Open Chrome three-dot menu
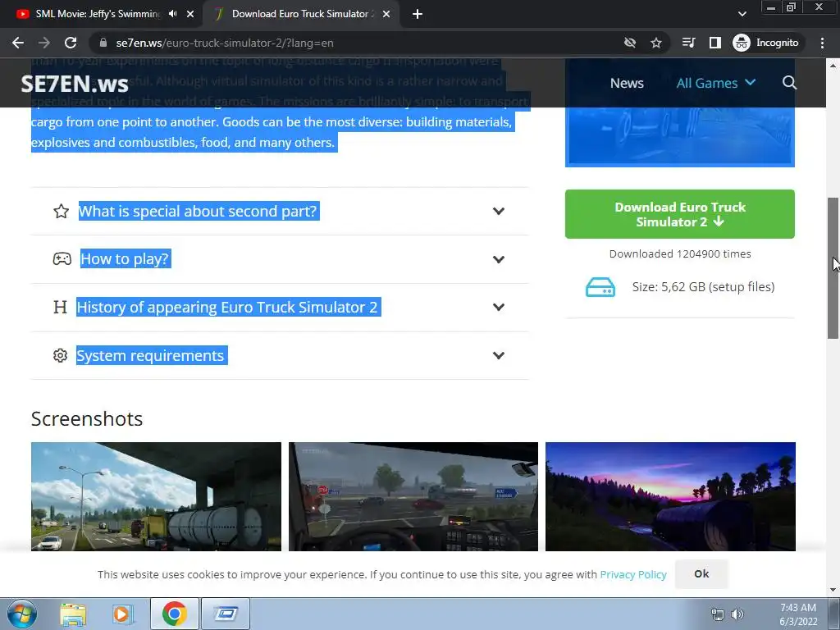Screen dimensions: 840x630 822,43
